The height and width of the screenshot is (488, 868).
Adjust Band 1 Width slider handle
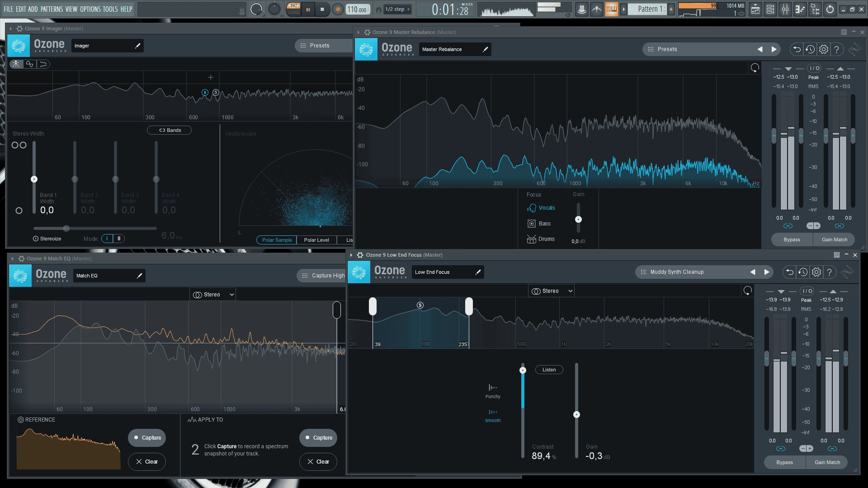[x=34, y=179]
